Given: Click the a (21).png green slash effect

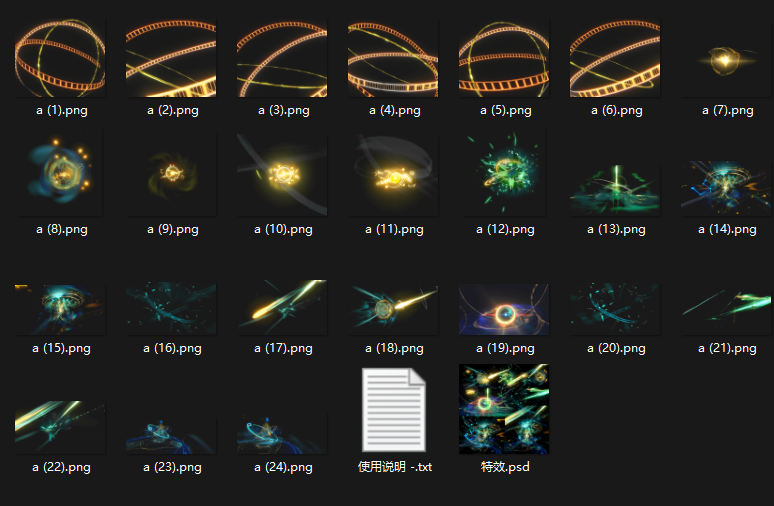Looking at the screenshot, I should (x=726, y=309).
